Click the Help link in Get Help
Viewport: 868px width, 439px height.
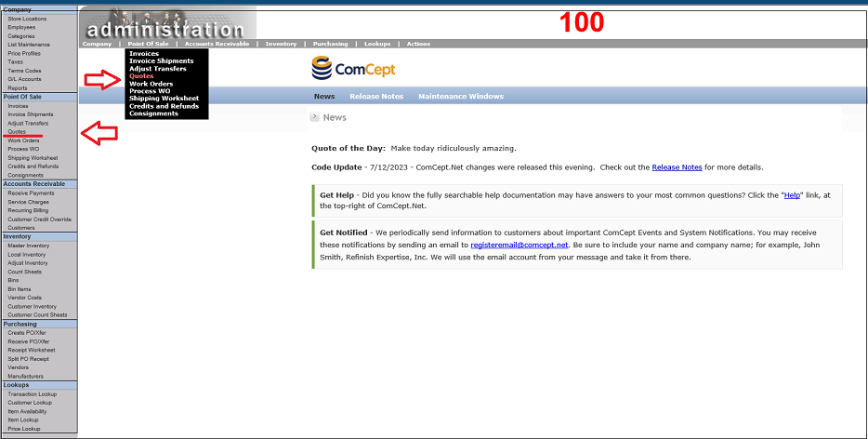click(791, 195)
